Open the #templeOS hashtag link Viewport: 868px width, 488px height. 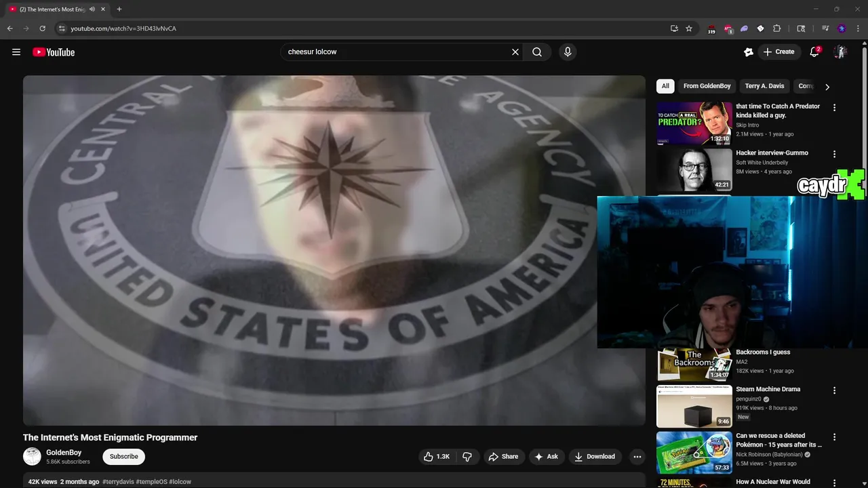(151, 482)
